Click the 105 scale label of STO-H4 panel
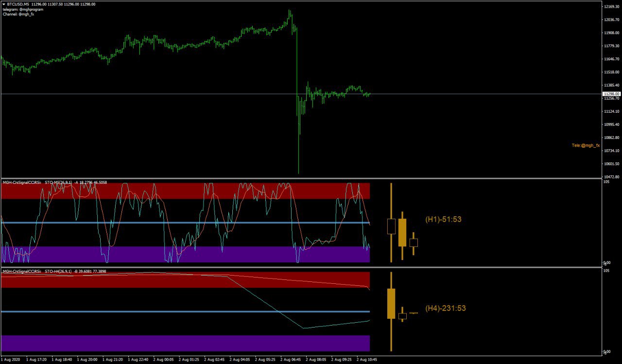Image resolution: width=622 pixels, height=364 pixels. pyautogui.click(x=606, y=271)
